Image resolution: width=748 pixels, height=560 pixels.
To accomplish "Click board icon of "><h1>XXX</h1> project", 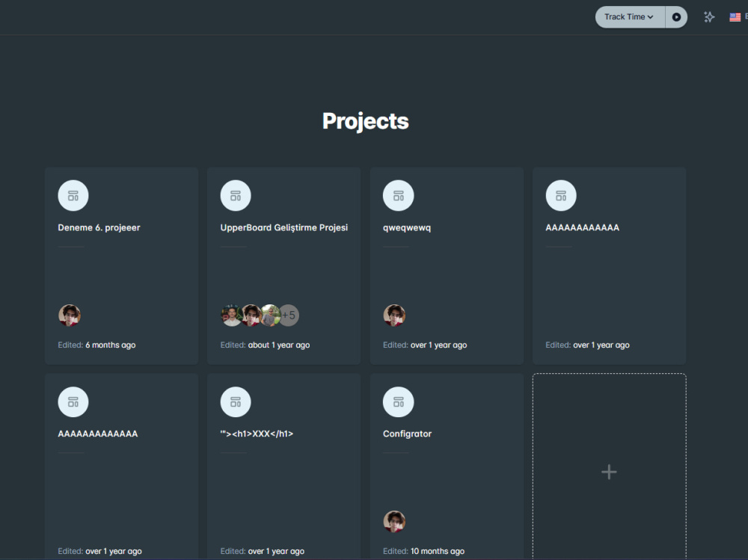I will point(236,402).
